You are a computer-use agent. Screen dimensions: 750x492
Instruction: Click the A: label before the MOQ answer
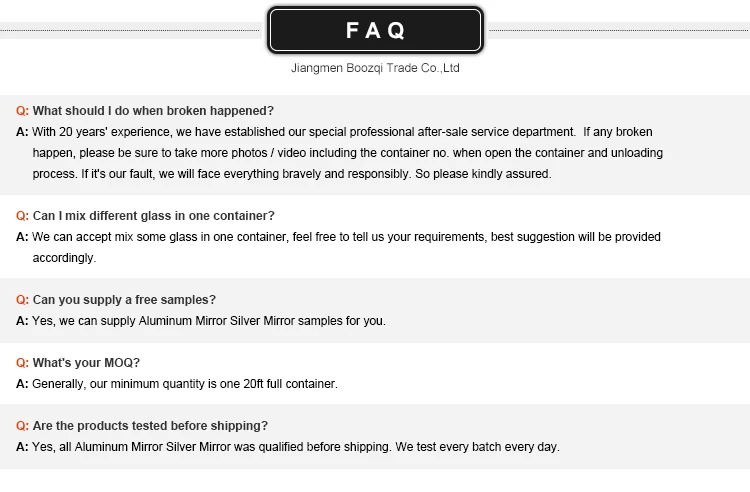point(22,384)
